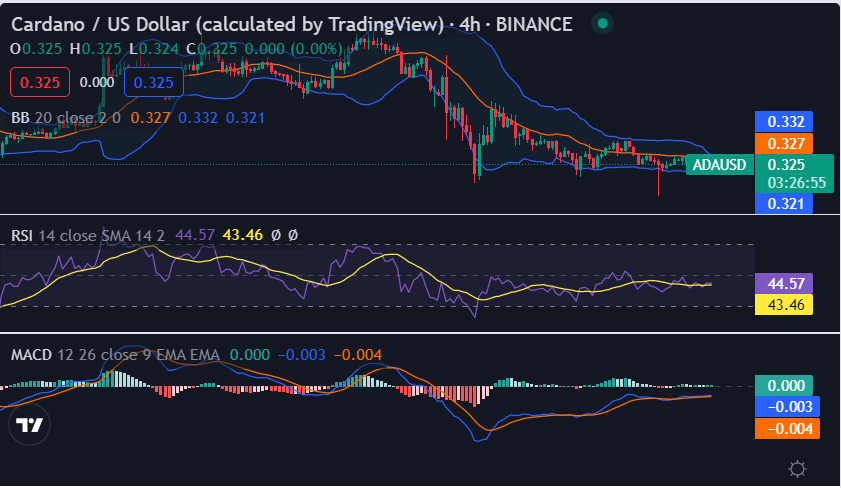This screenshot has width=841, height=488.
Task: Click the orange signal -0.004 axis tag
Action: (x=787, y=428)
